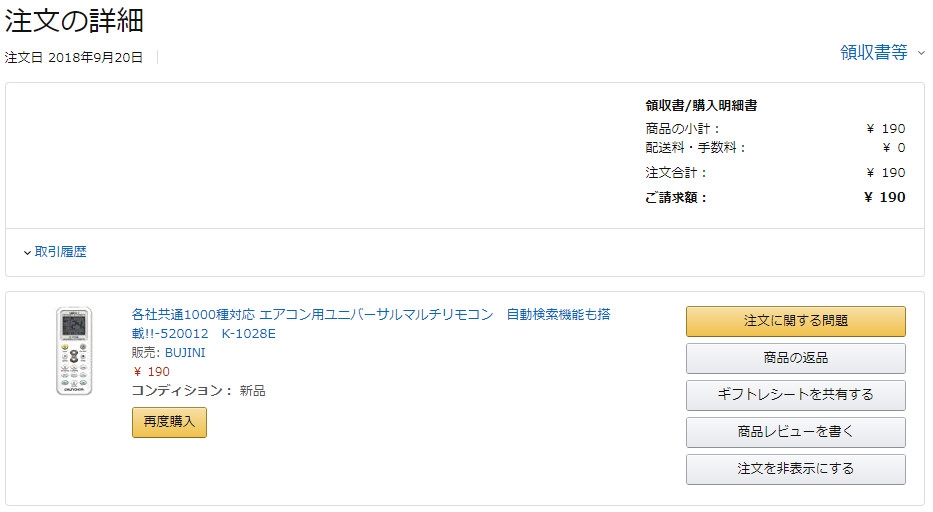Open the 領収書等 dropdown

(873, 53)
